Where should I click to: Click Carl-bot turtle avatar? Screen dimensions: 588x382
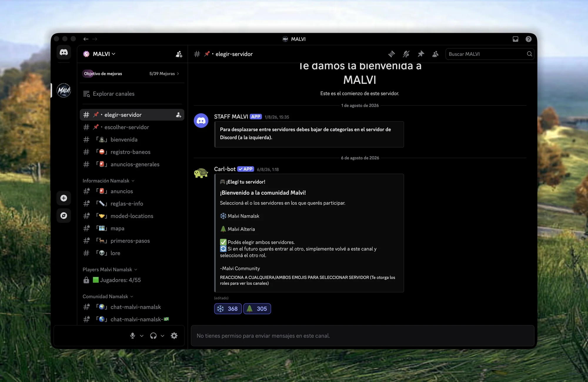[x=201, y=173]
